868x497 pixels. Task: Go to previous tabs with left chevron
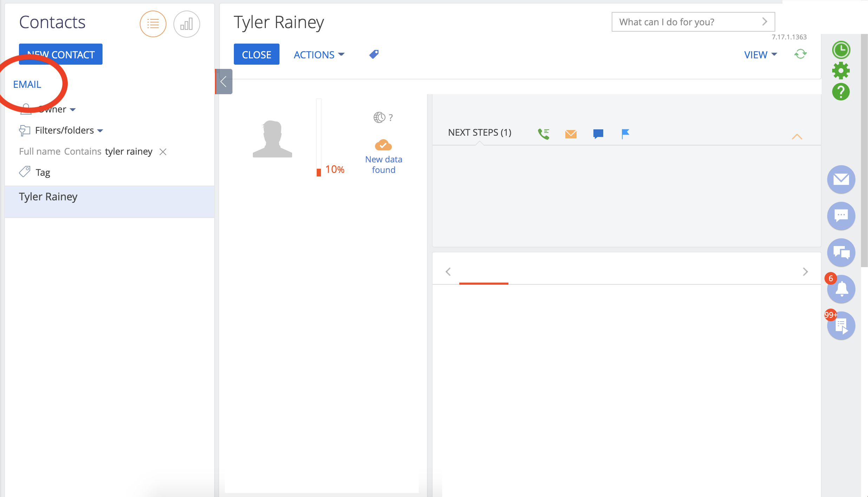(x=448, y=272)
